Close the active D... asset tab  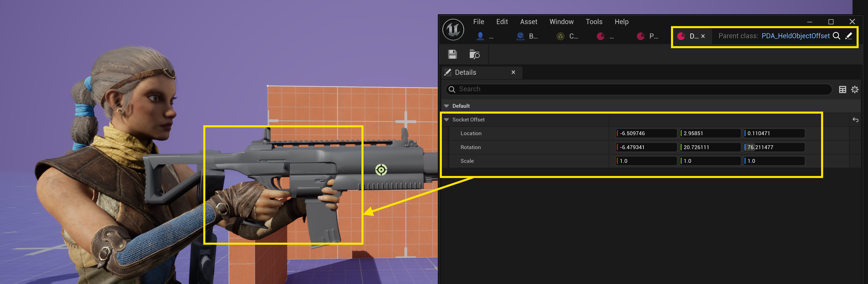click(703, 36)
